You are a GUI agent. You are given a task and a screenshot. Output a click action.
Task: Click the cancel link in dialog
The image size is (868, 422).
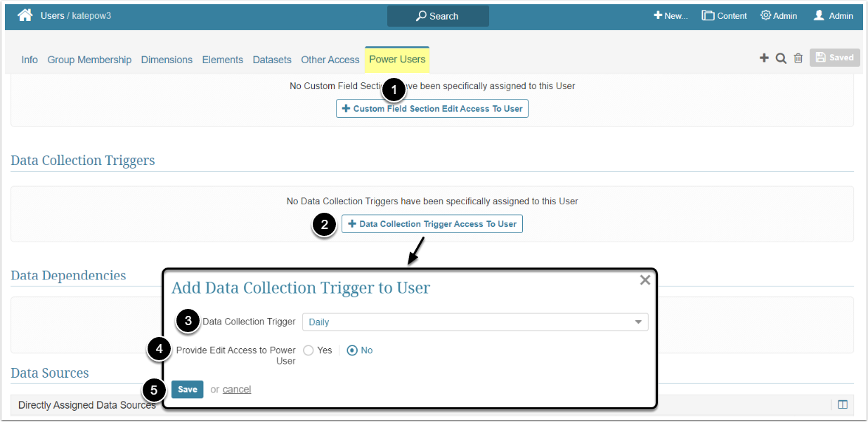tap(237, 389)
